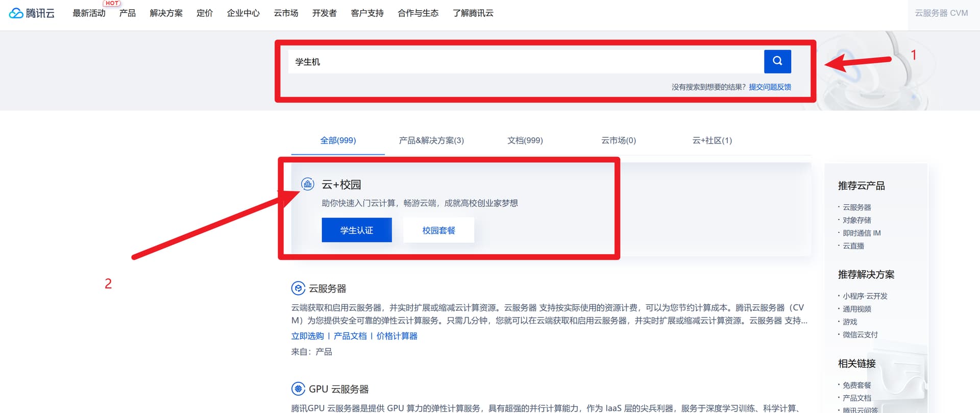980x413 pixels.
Task: Select the 全部(999) tab
Action: pos(338,140)
